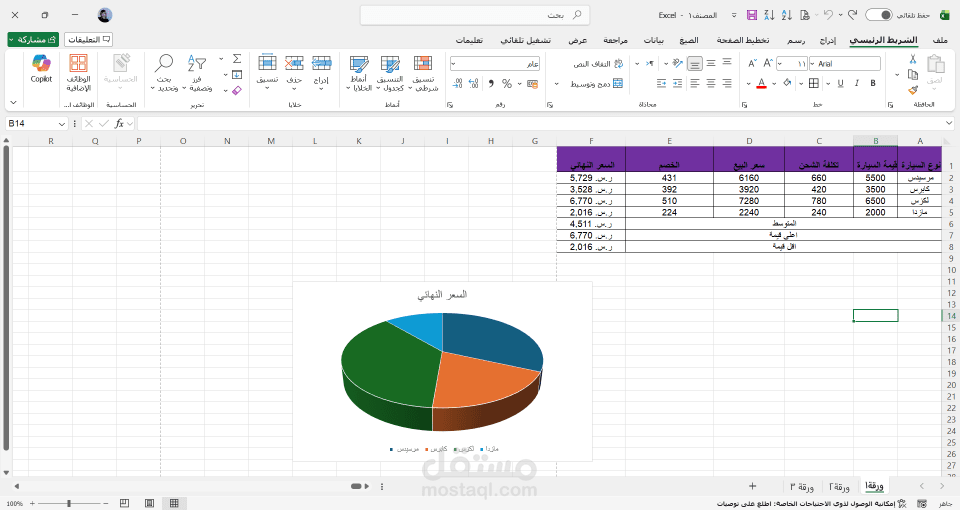Image resolution: width=960 pixels, height=510 pixels.
Task: Toggle Wrap Text (التفاف النص)
Action: (598, 64)
